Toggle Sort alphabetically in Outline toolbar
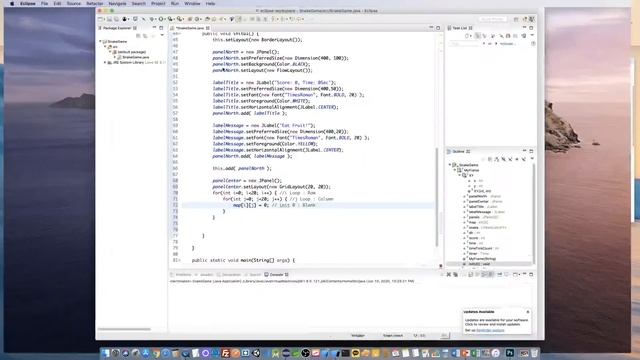Image resolution: width=640 pixels, height=360 pixels. pos(497,159)
